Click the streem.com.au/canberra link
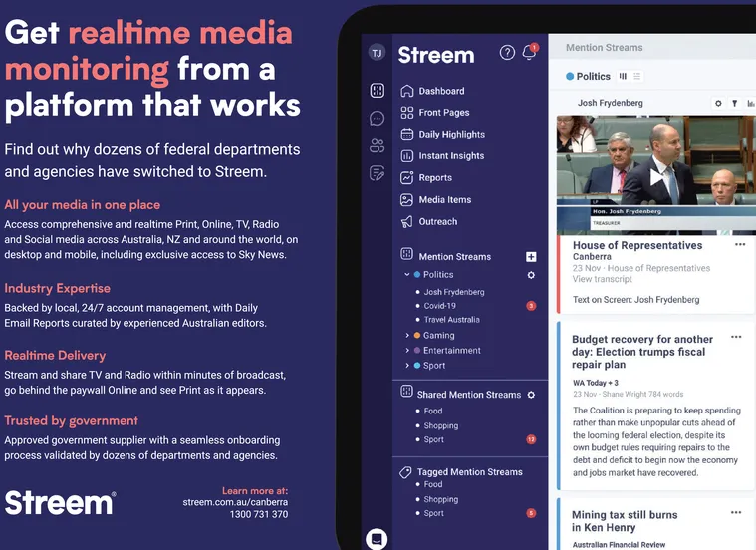The image size is (756, 550). point(235,502)
